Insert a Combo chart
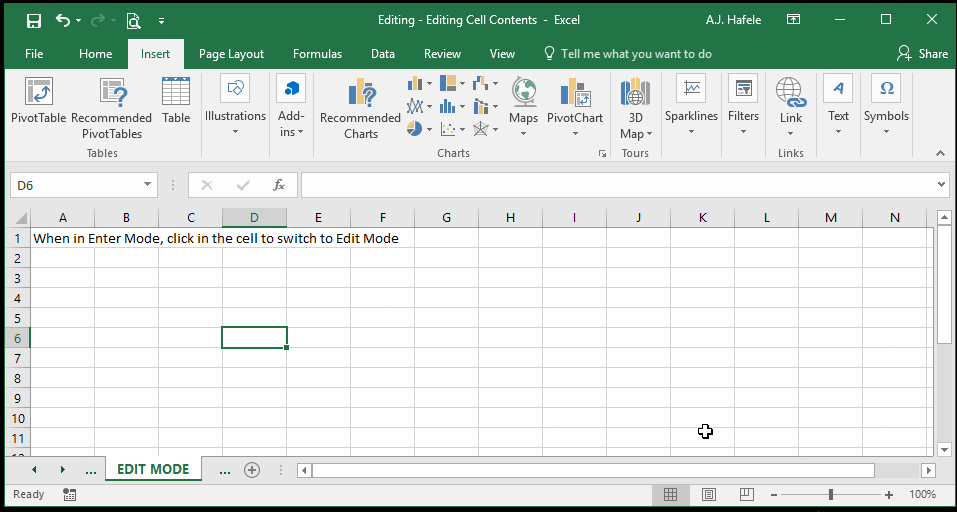The height and width of the screenshot is (512, 957). click(485, 106)
